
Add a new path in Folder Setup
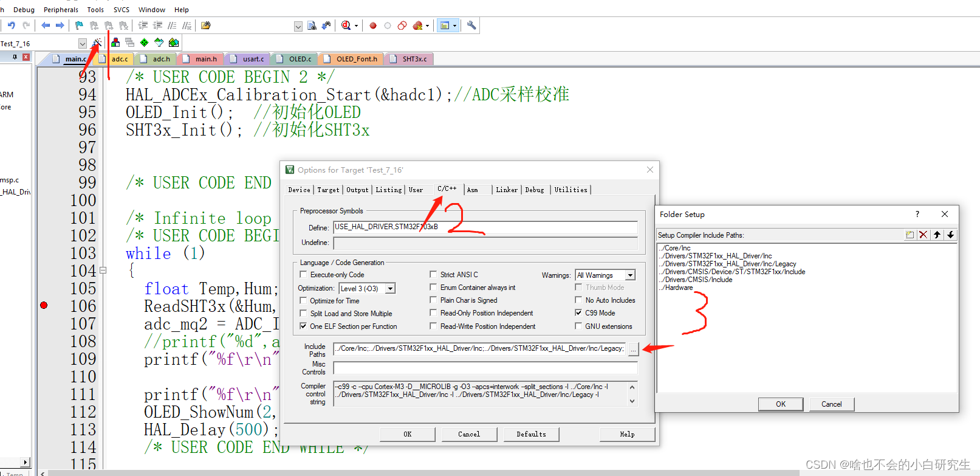(910, 235)
